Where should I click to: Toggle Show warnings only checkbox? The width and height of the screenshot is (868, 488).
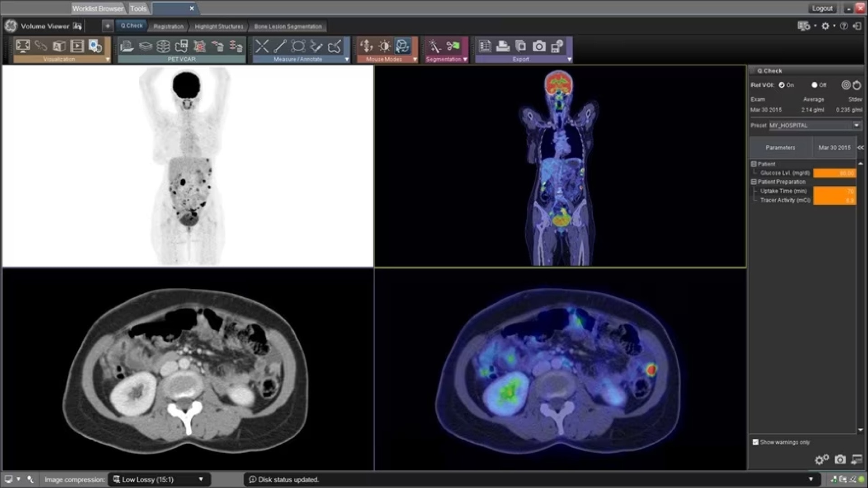click(755, 442)
